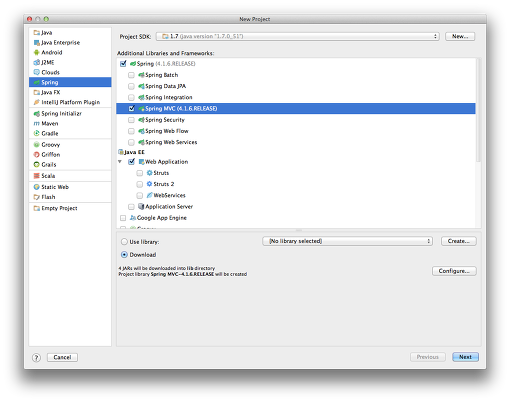The image size is (510, 402).
Task: Choose the Java Enterprise icon in sidebar
Action: point(37,43)
